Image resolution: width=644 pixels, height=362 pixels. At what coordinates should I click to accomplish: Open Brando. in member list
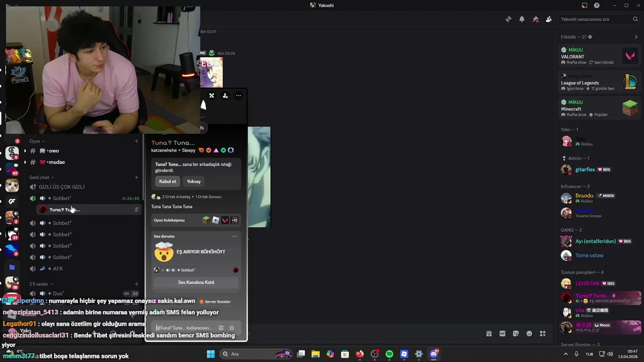600,198
